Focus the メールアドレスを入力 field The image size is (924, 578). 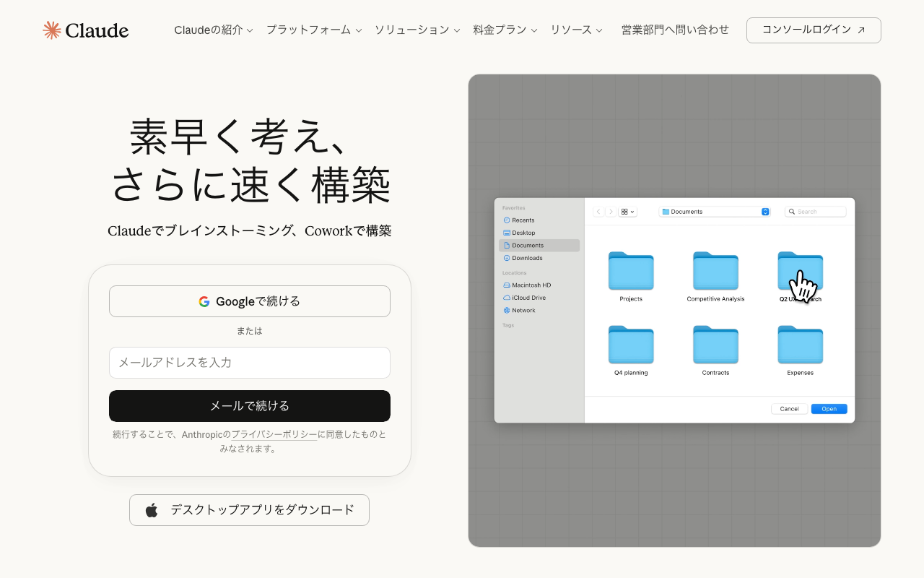[250, 363]
